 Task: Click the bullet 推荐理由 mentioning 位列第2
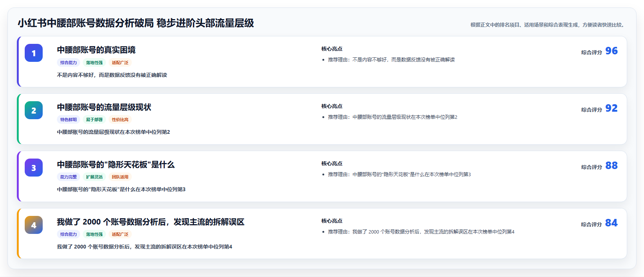click(393, 117)
